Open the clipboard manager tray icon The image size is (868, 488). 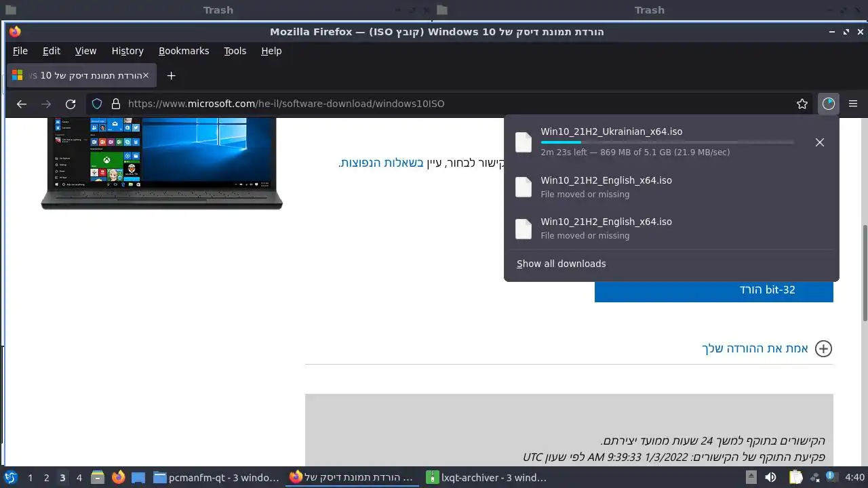click(x=796, y=478)
